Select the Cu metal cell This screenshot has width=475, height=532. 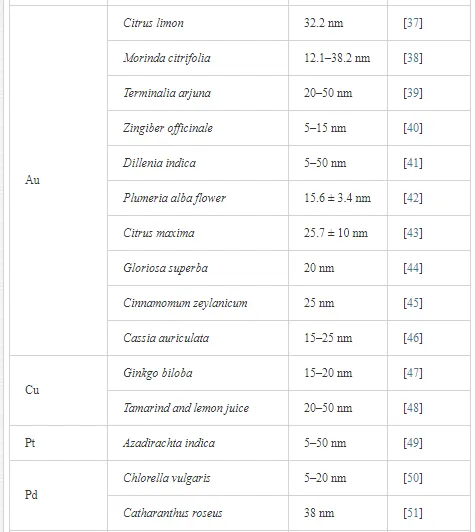(58, 390)
